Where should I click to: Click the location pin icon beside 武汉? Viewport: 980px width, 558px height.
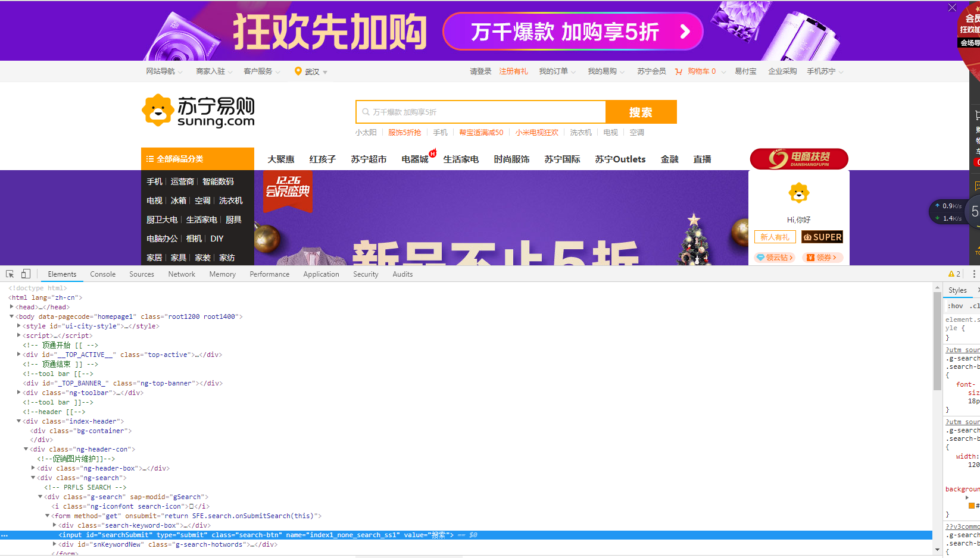tap(298, 71)
